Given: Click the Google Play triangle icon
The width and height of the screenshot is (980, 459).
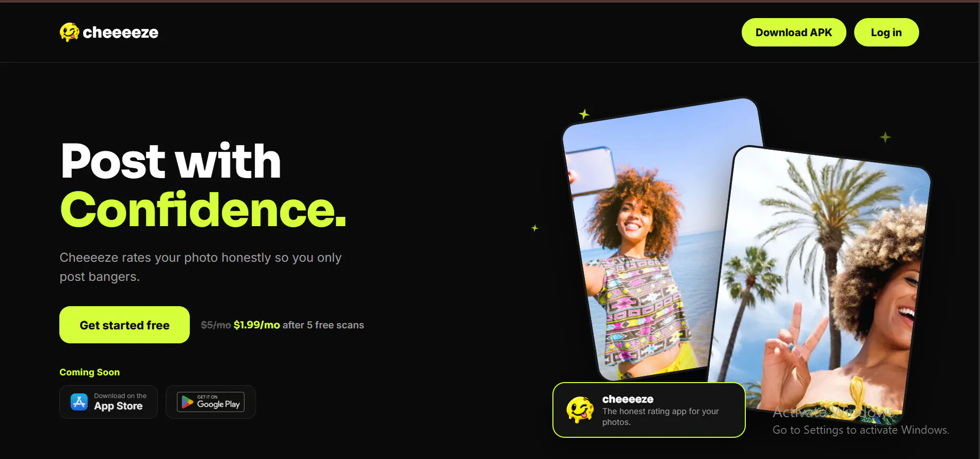Looking at the screenshot, I should coord(187,402).
